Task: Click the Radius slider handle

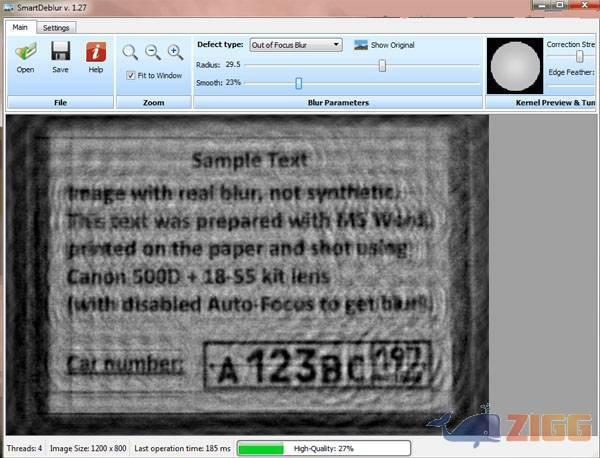Action: pyautogui.click(x=382, y=64)
